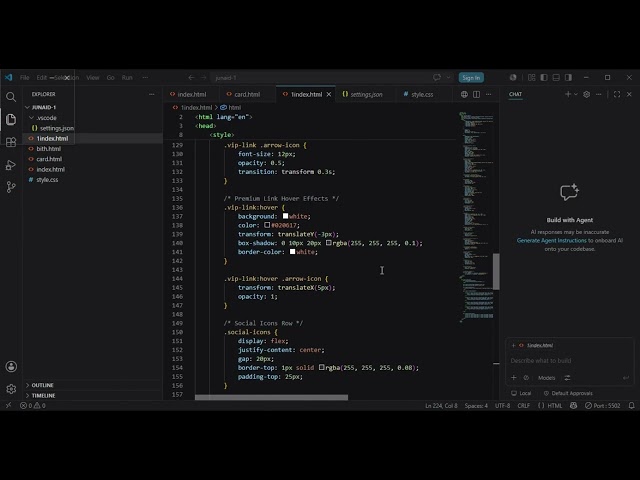Viewport: 640px width, 480px height.
Task: Click the configure tools icon in chat input
Action: (x=567, y=378)
